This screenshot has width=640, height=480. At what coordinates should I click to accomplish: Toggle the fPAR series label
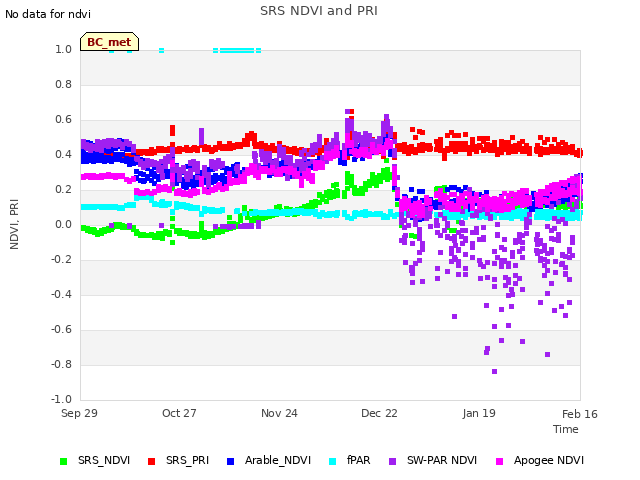click(358, 460)
